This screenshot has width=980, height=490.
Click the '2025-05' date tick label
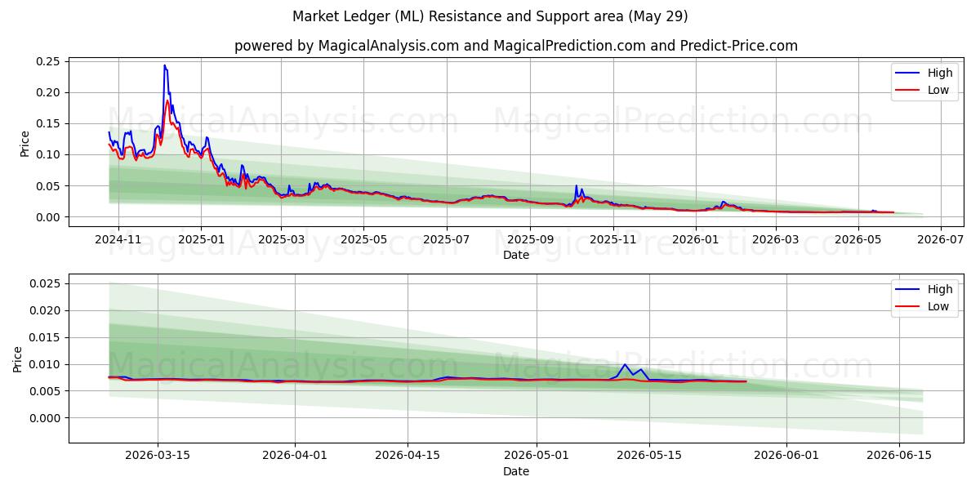pos(363,239)
